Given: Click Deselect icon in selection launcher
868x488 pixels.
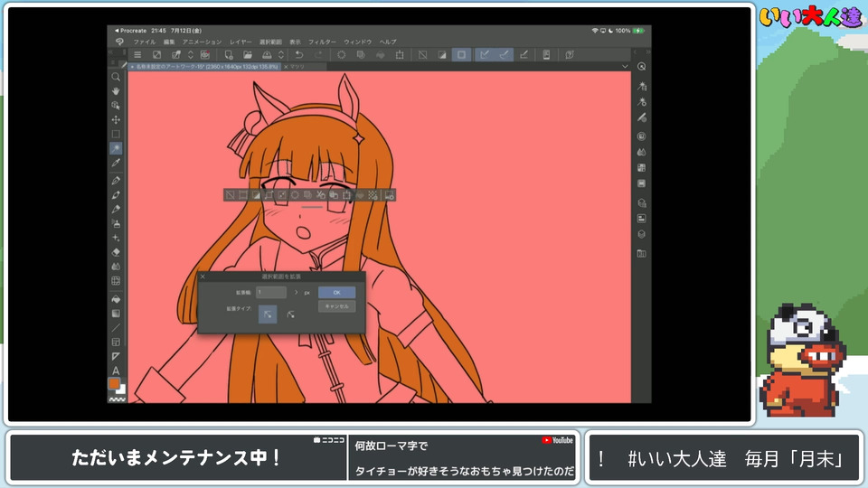Looking at the screenshot, I should (x=230, y=194).
